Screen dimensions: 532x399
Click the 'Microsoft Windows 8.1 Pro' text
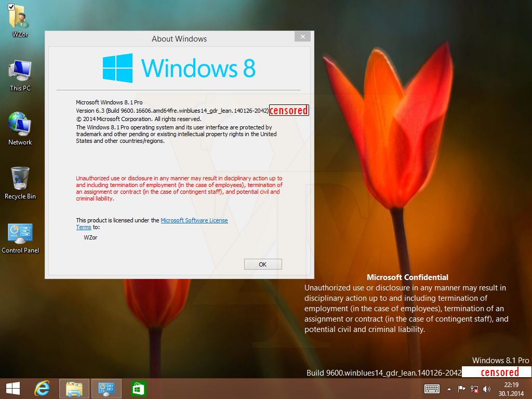click(109, 102)
